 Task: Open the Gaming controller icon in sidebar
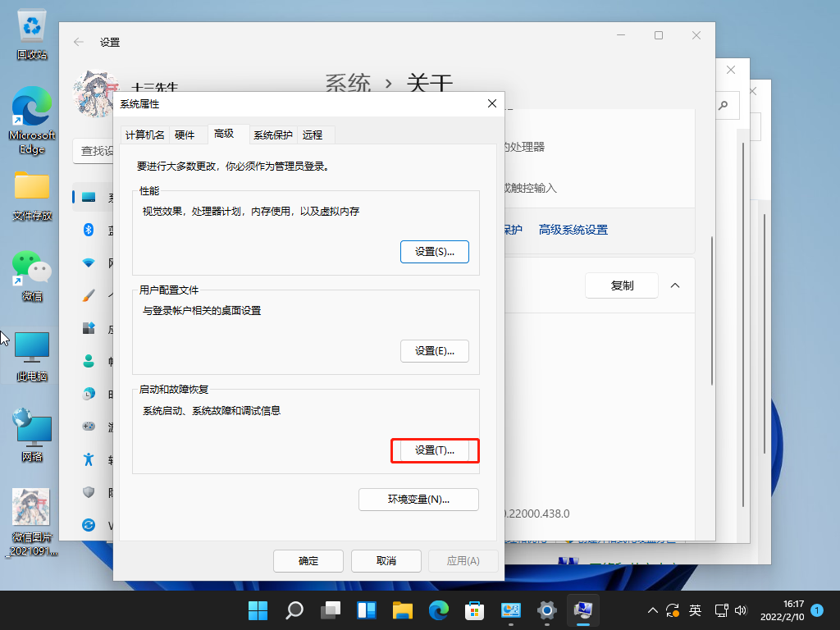(x=89, y=427)
